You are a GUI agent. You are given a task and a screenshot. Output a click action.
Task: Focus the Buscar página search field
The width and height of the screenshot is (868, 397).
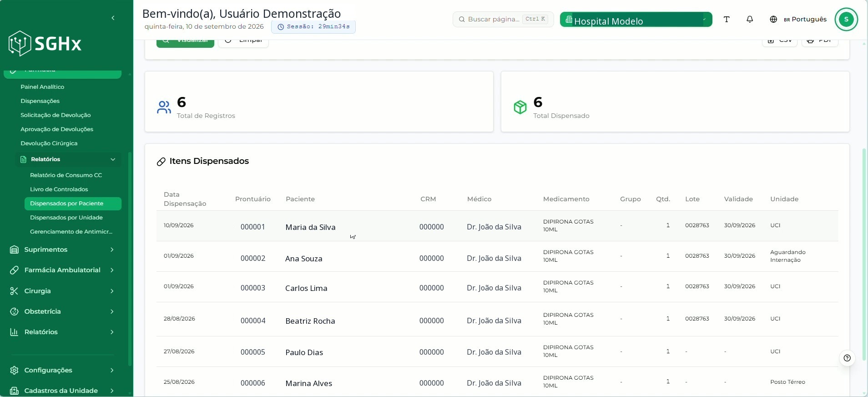[503, 19]
